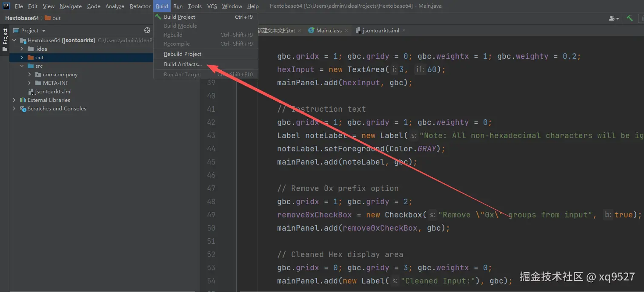Close the jsontoarkts.iml tab
644x292 pixels.
pyautogui.click(x=404, y=31)
